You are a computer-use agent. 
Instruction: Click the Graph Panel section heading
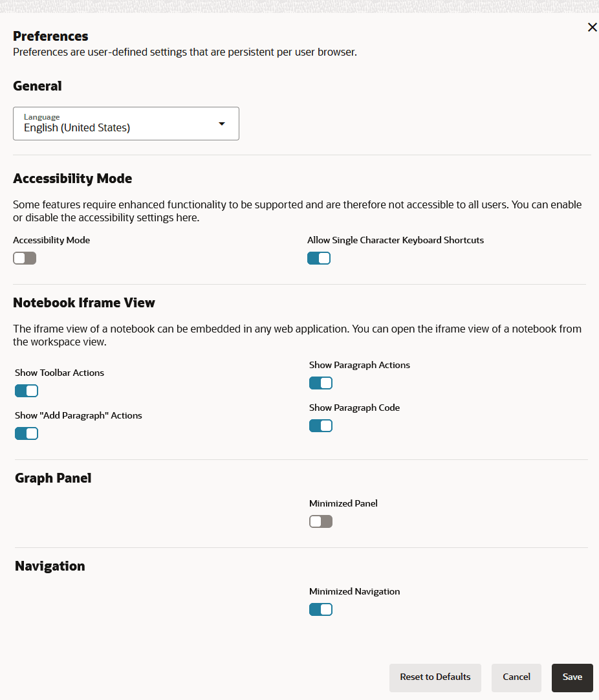(x=53, y=478)
